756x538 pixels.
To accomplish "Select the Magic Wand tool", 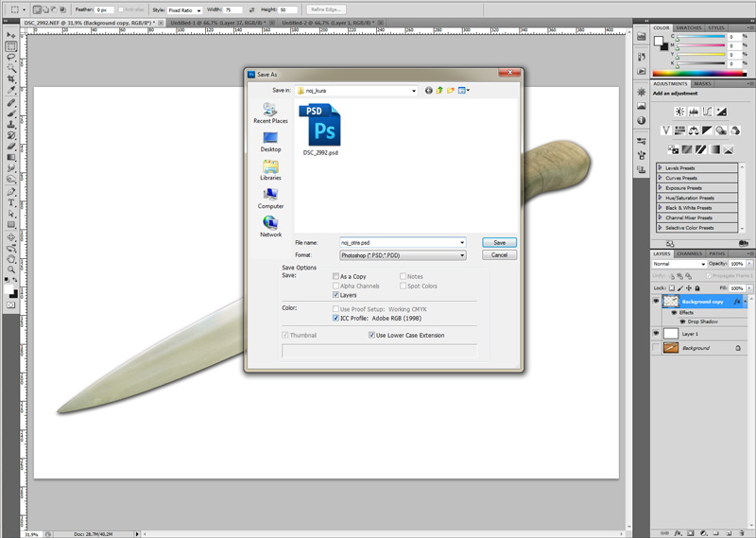I will point(11,67).
